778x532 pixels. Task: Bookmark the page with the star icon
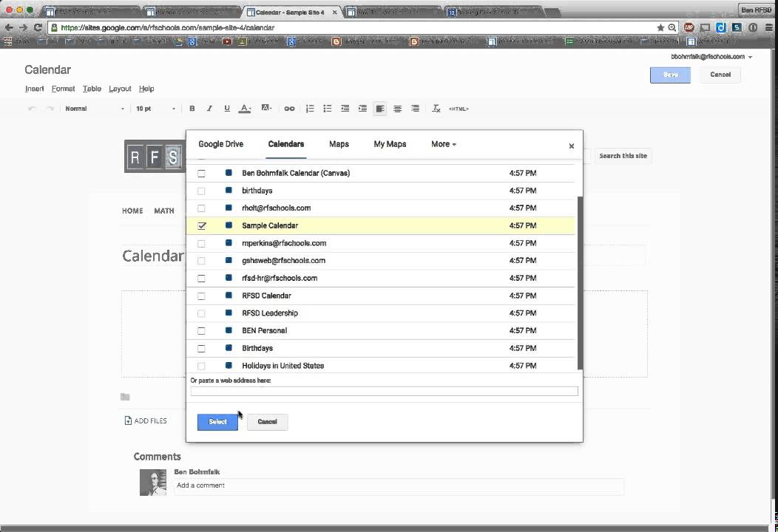(x=660, y=28)
